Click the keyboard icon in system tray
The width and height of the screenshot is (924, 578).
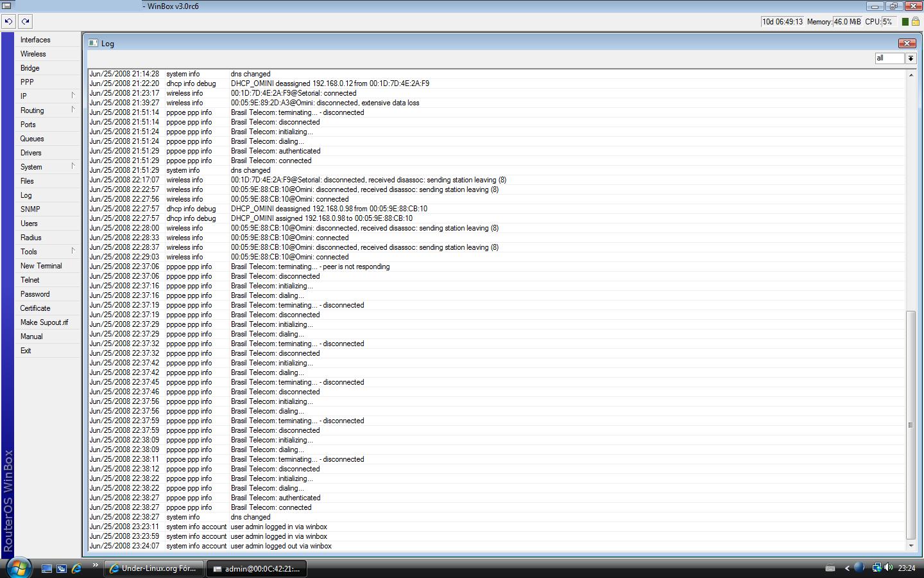[830, 568]
